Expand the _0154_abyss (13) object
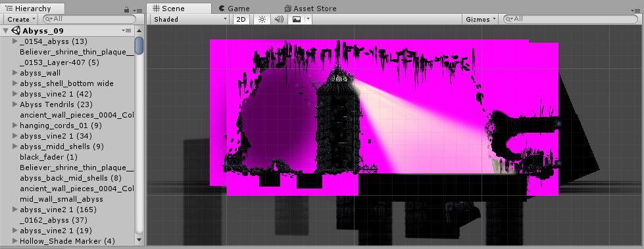 (x=14, y=41)
